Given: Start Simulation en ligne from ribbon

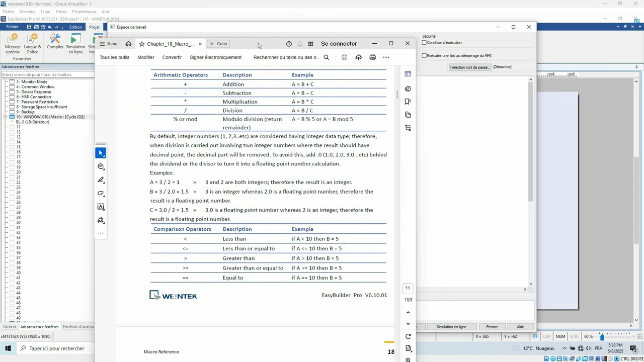Looking at the screenshot, I should [x=75, y=44].
